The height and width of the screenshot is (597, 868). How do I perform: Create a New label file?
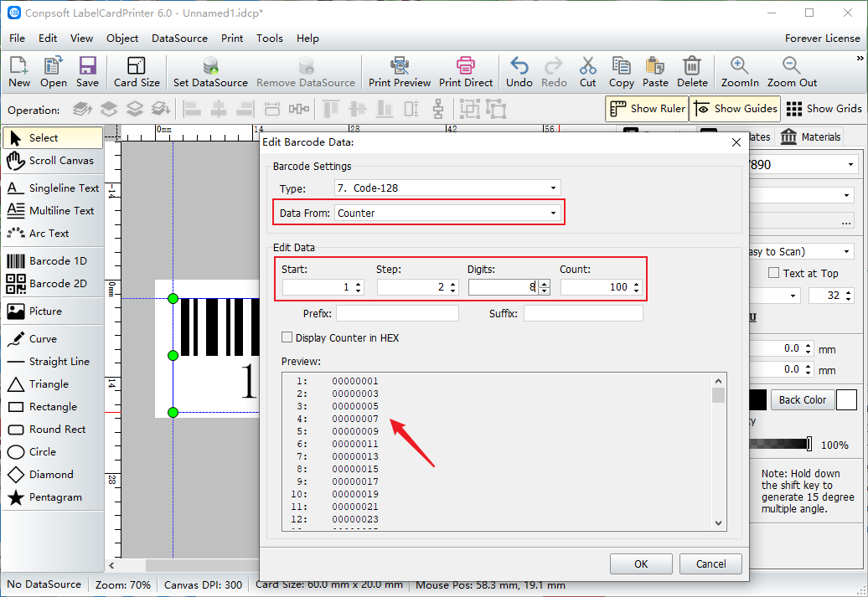19,72
